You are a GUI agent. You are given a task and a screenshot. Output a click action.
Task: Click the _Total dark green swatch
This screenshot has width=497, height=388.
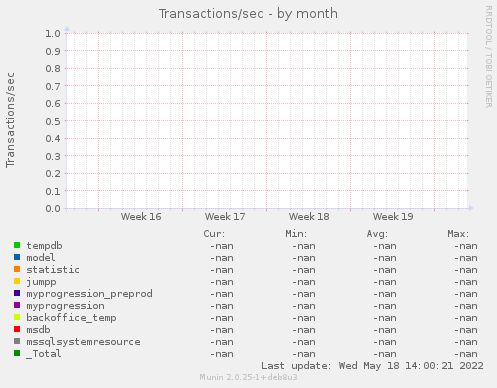point(17,353)
